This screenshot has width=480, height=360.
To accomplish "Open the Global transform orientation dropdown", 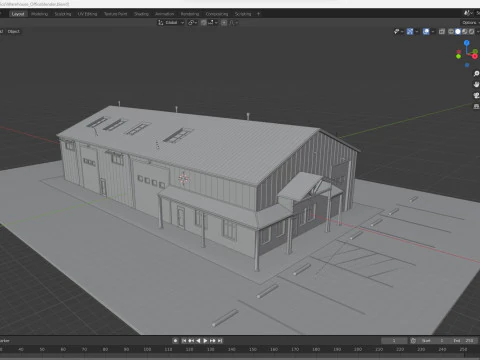I will pyautogui.click(x=171, y=23).
